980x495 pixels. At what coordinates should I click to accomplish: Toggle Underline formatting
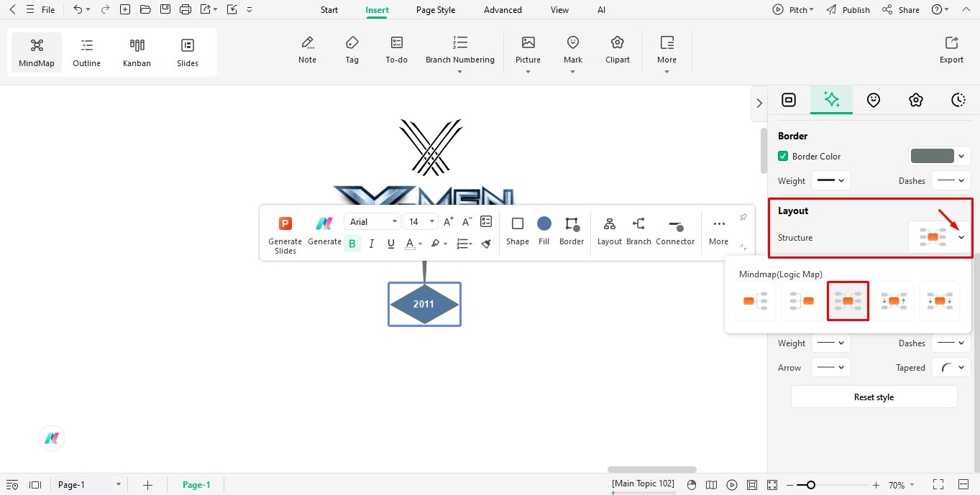(391, 244)
